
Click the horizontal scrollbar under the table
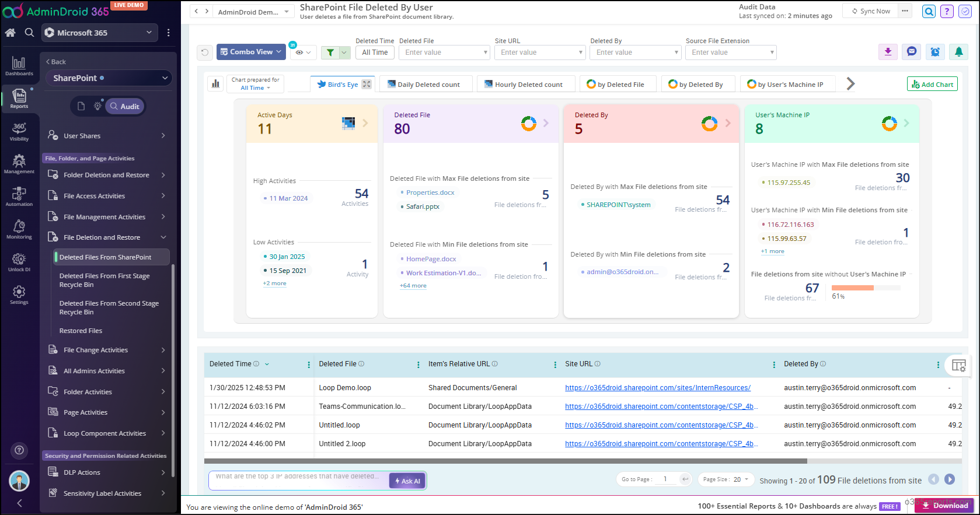pyautogui.click(x=505, y=461)
